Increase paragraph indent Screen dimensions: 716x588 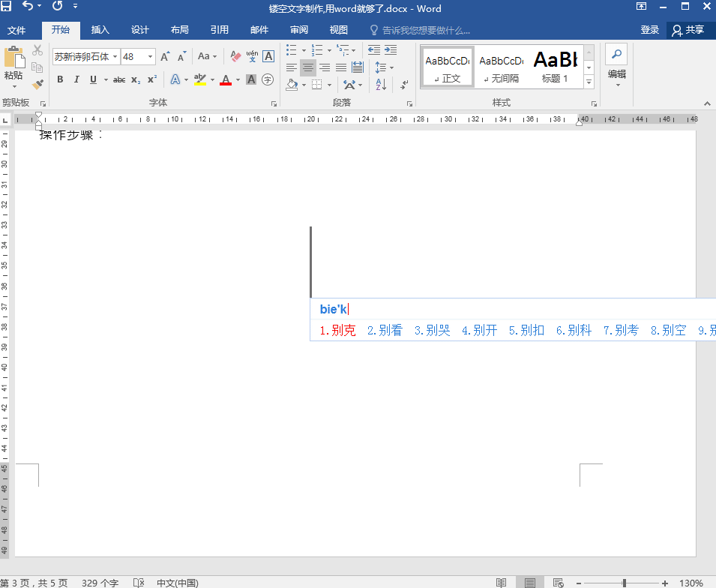click(391, 49)
